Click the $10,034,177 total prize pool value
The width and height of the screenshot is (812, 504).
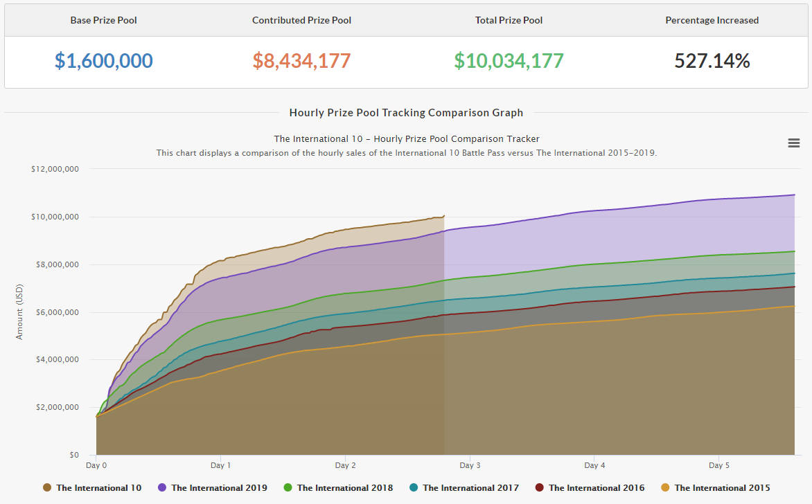point(509,61)
